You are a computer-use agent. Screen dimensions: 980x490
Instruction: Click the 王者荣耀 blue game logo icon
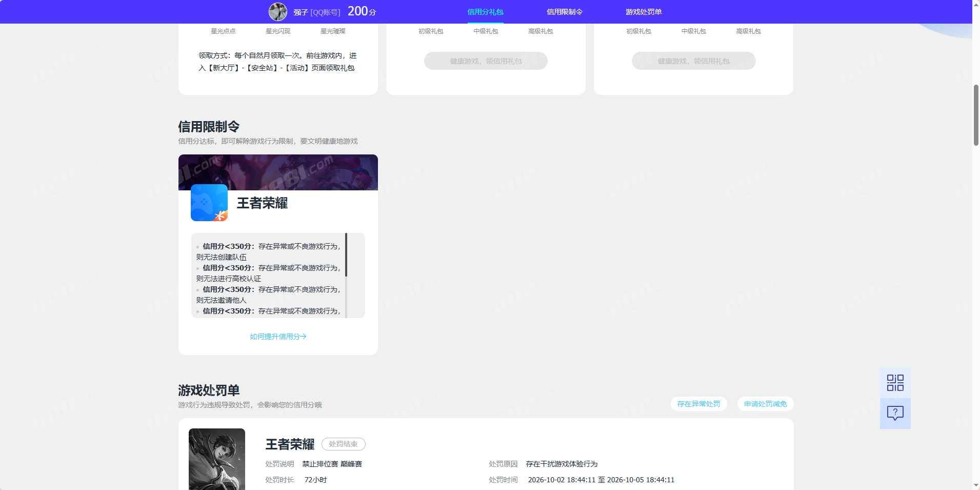(209, 203)
